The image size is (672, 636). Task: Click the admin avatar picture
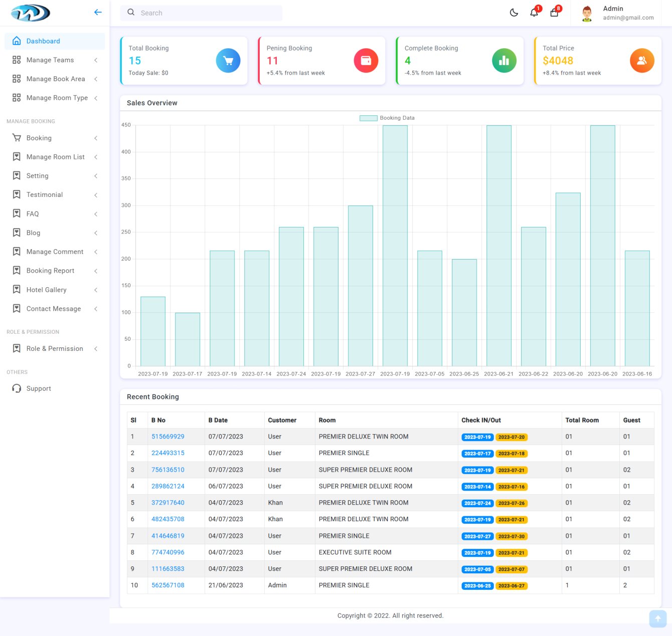(x=586, y=13)
